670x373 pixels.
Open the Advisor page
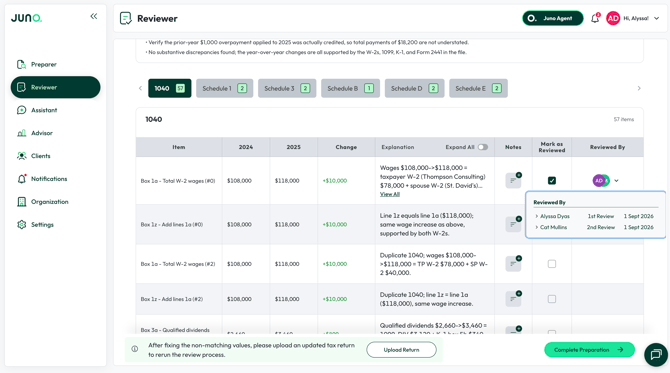pos(41,133)
